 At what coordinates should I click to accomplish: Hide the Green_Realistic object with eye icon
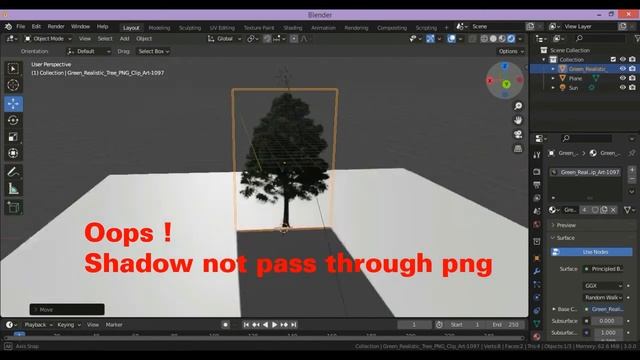[623, 69]
